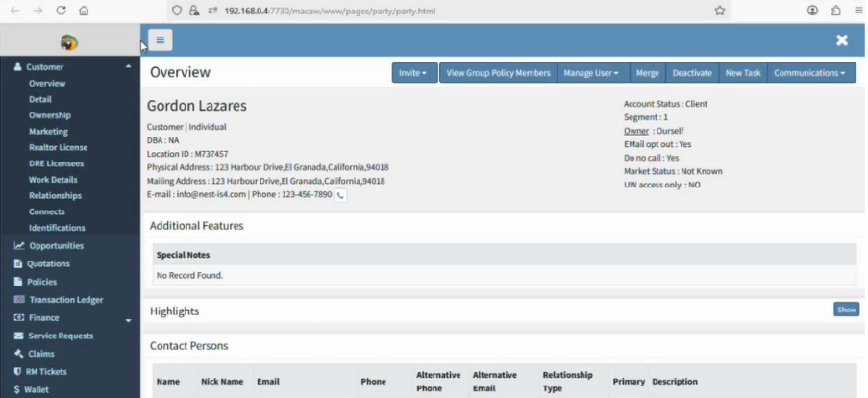Select Ownership in the Customer submenu

click(50, 115)
